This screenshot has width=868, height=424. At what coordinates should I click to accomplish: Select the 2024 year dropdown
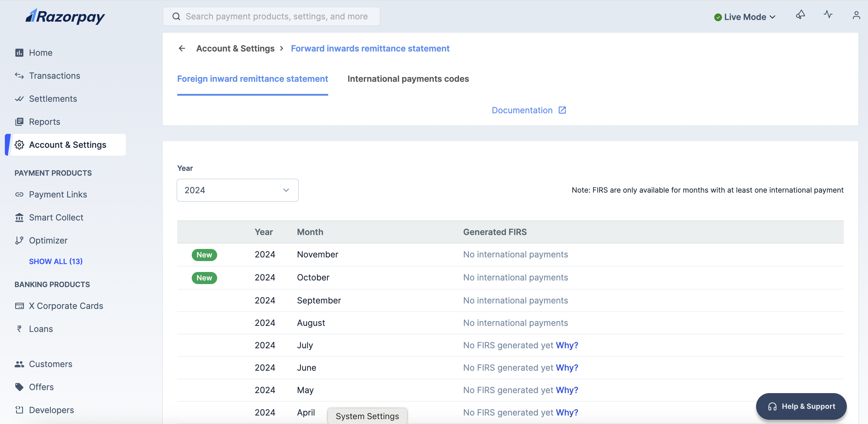coord(237,190)
